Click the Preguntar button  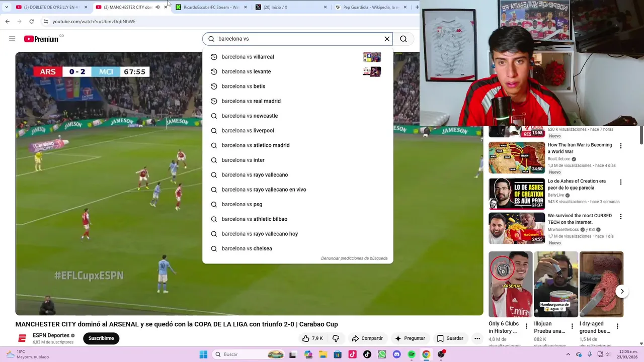(410, 338)
